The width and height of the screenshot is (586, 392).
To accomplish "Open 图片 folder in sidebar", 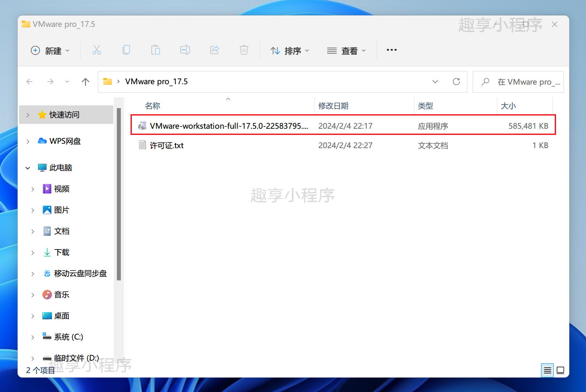I will [62, 210].
